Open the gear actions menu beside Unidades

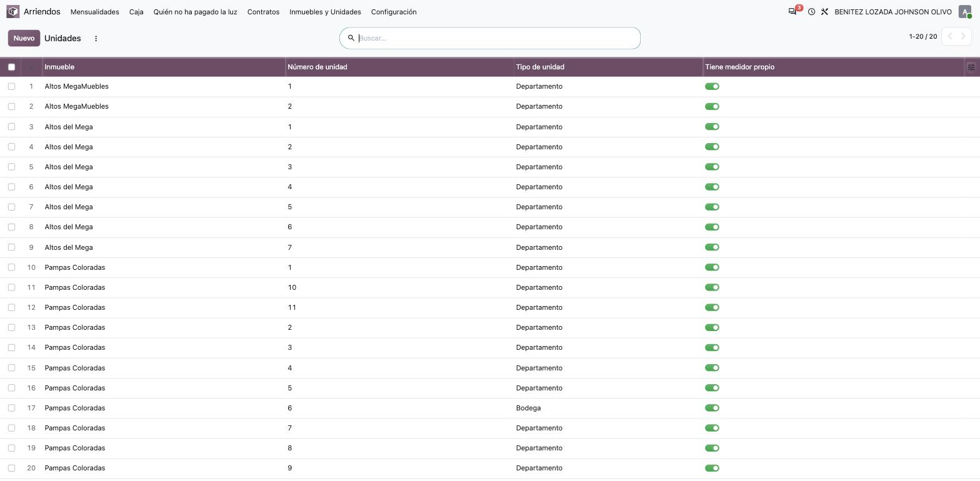(x=96, y=38)
